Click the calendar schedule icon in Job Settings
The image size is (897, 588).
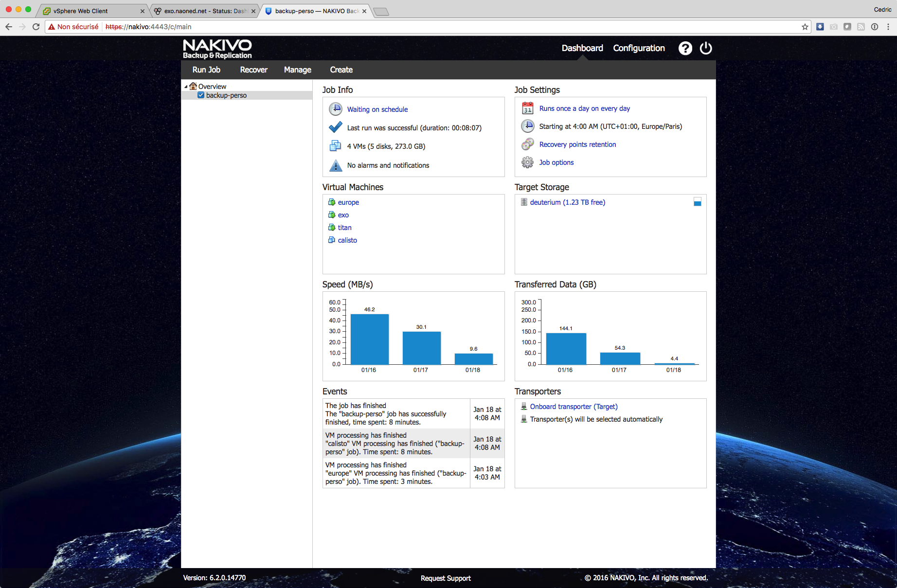click(527, 108)
